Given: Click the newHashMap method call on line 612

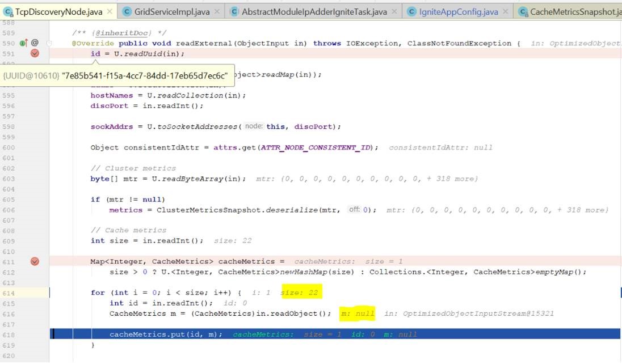Looking at the screenshot, I should click(x=304, y=272).
